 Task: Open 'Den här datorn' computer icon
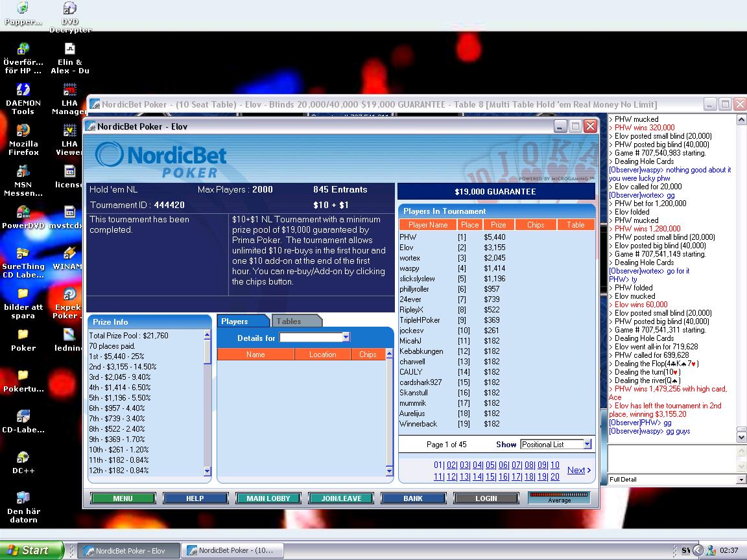[23, 507]
